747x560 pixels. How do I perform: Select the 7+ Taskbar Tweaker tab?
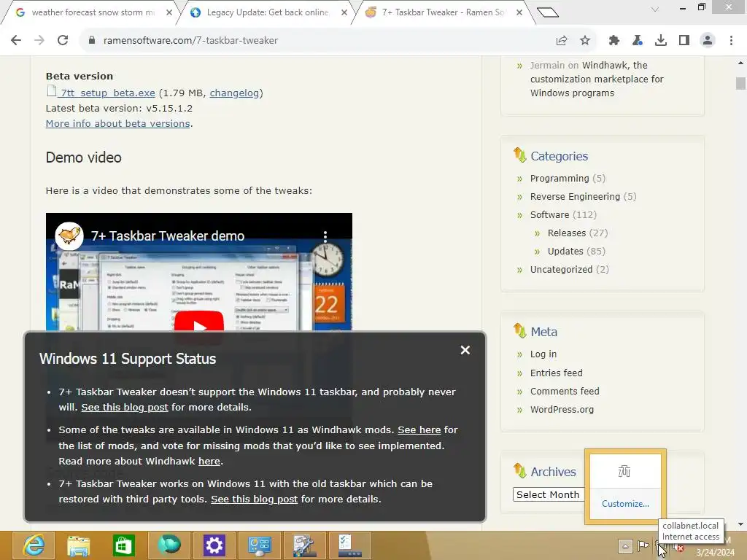[442, 12]
